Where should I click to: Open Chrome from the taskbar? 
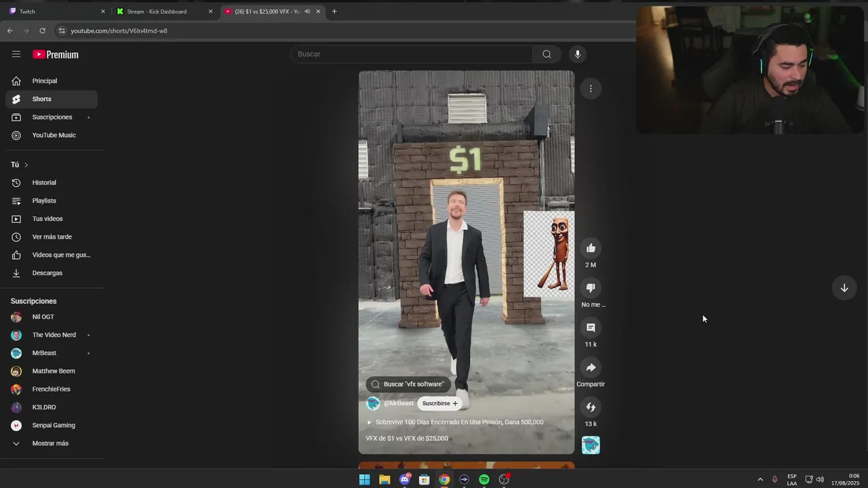(x=444, y=479)
